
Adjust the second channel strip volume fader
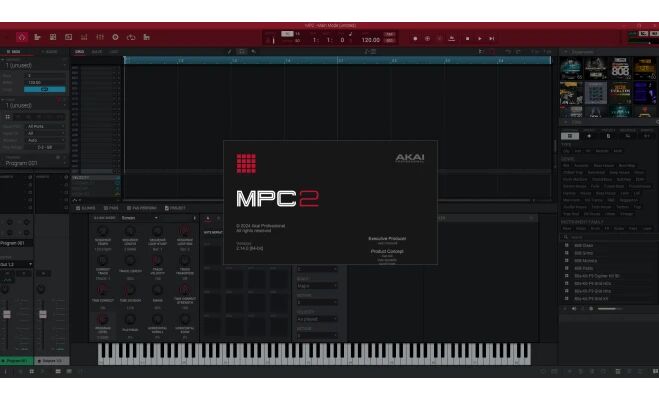[43, 315]
